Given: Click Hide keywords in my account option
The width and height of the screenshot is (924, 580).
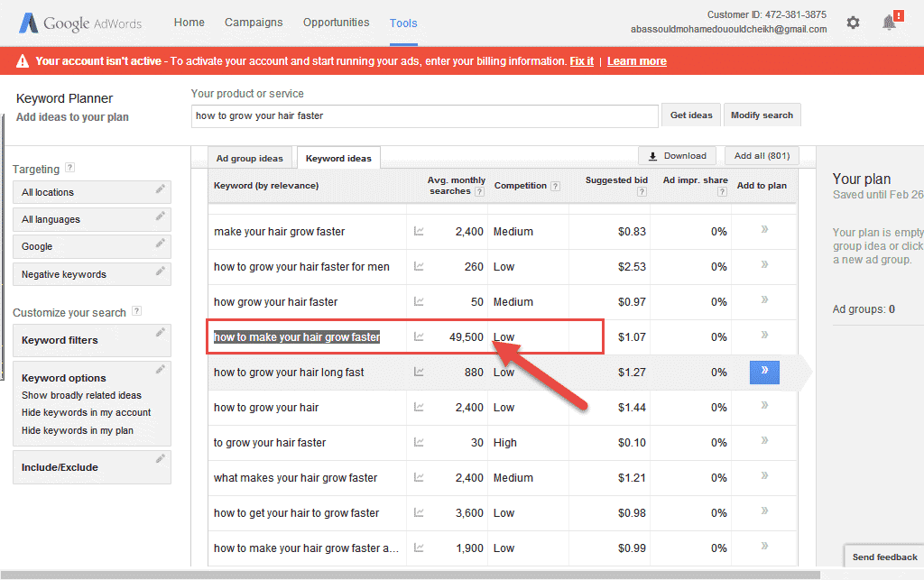Looking at the screenshot, I should (86, 413).
